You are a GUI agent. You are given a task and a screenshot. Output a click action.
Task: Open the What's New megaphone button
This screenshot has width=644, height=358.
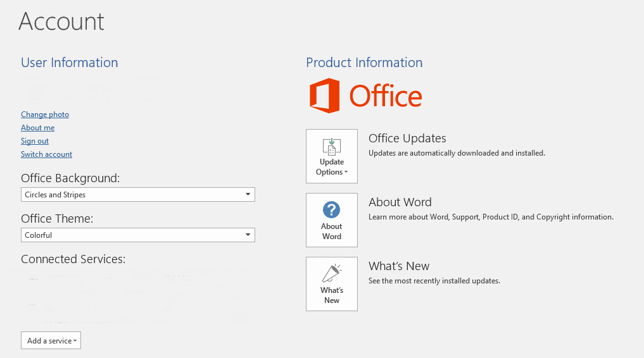331,284
